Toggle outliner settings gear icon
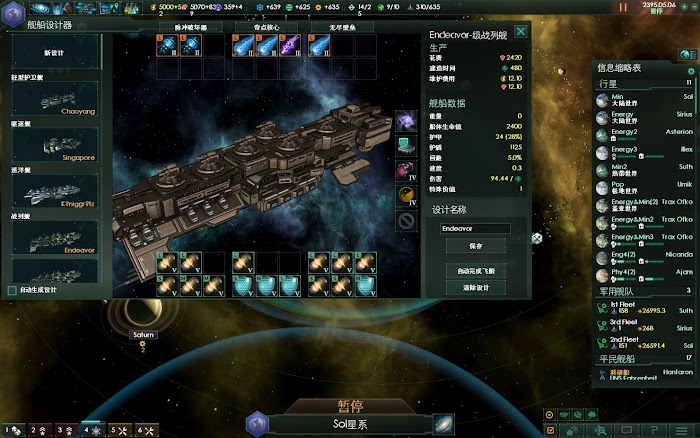The height and width of the screenshot is (438, 700). tap(691, 71)
